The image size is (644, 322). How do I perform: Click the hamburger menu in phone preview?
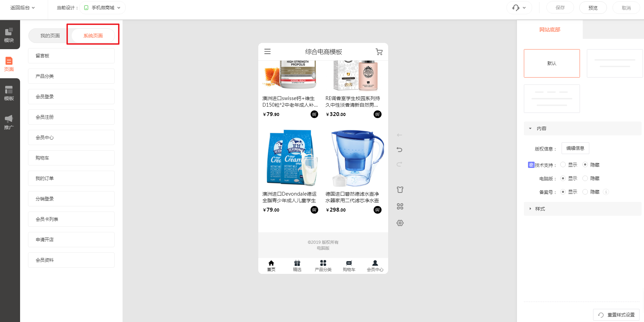[x=267, y=52]
